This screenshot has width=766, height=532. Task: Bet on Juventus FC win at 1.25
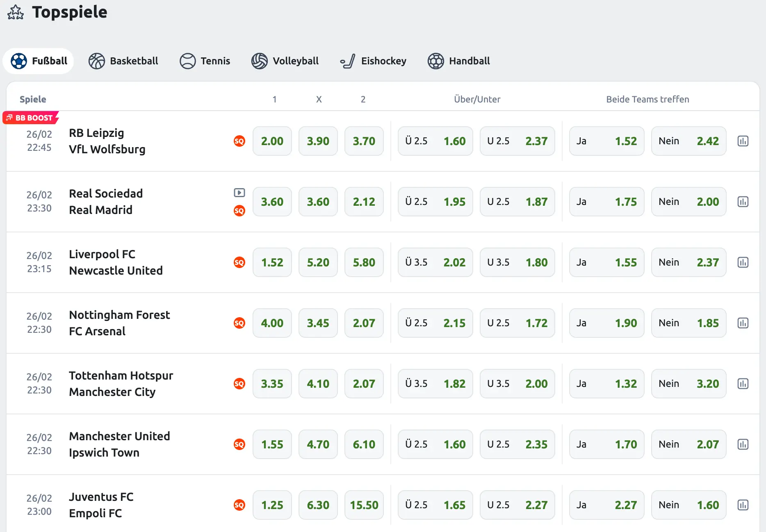(x=272, y=505)
